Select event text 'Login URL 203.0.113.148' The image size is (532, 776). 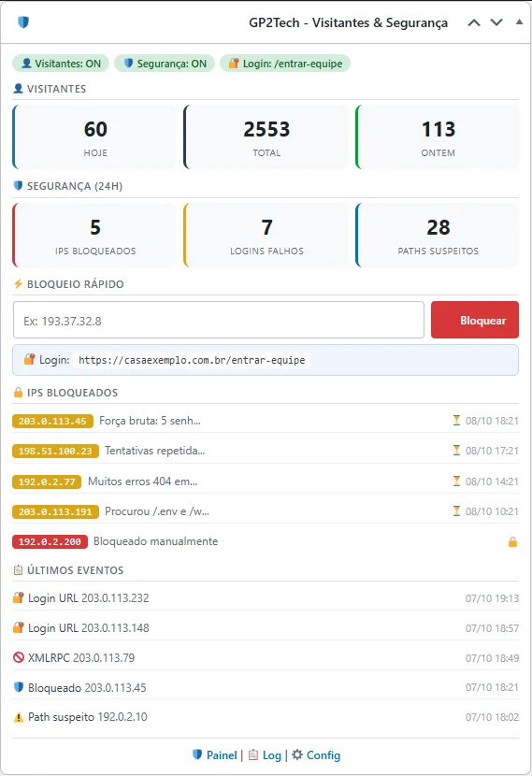click(x=89, y=628)
